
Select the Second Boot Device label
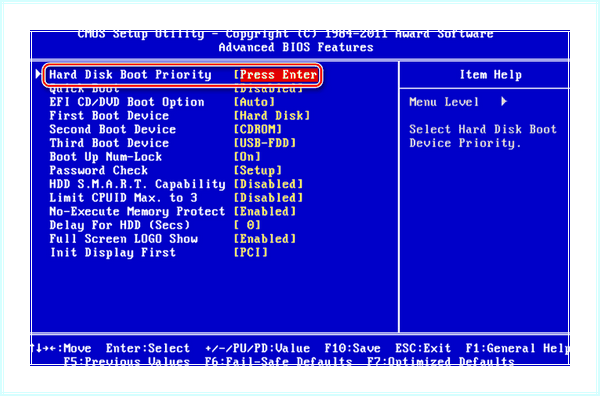click(112, 130)
